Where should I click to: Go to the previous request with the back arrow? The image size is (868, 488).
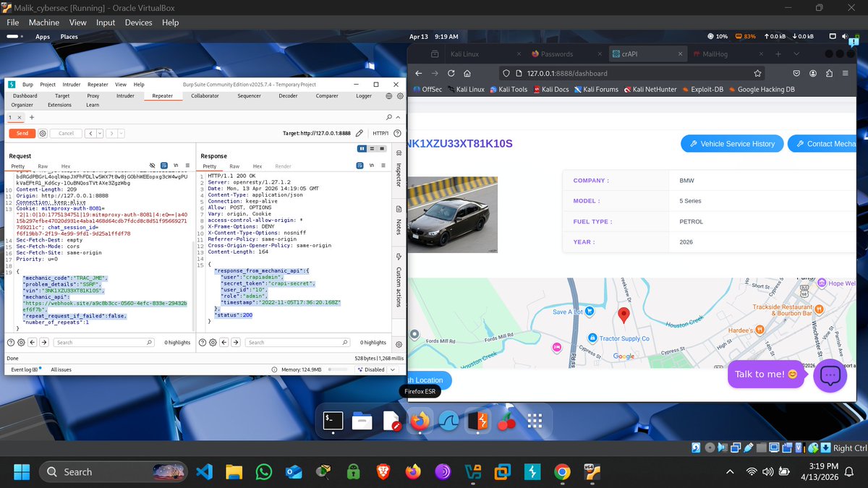click(90, 133)
